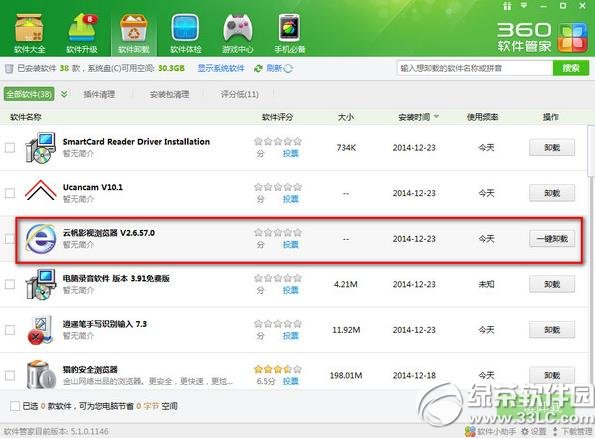Click 一键卸载 for 云帆影视浏览器
Viewport: 595px width, 438px height.
pos(552,239)
